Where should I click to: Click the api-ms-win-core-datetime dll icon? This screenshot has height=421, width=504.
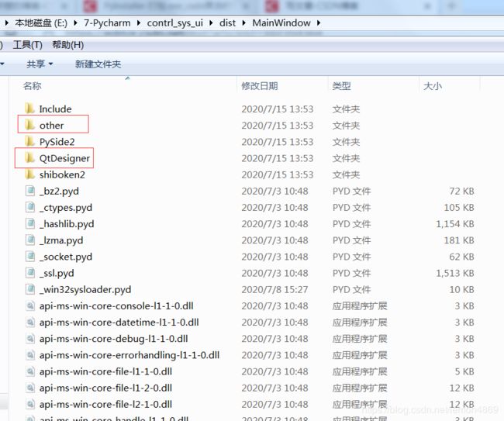(x=30, y=322)
